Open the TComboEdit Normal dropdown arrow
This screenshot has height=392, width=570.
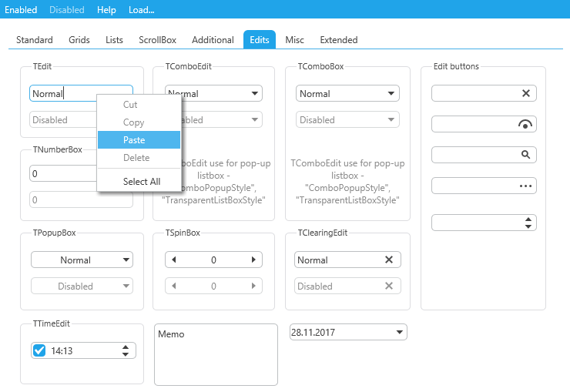coord(255,93)
